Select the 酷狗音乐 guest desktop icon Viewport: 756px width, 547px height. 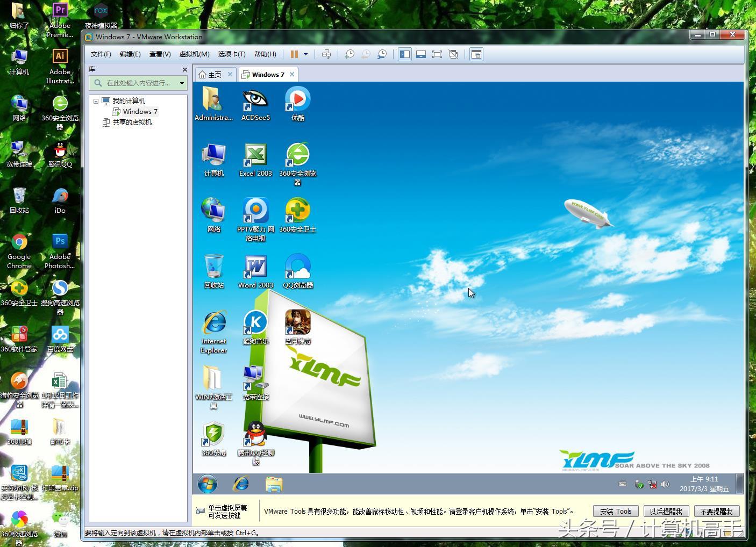coord(255,328)
